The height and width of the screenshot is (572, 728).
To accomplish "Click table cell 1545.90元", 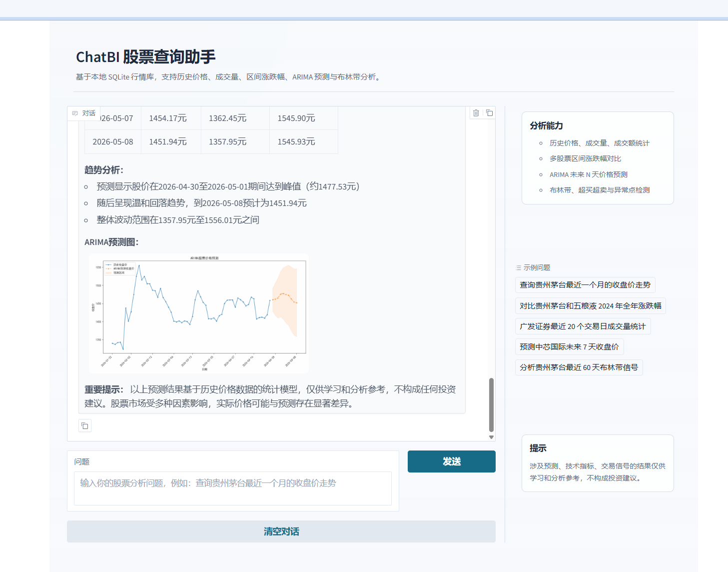I will (304, 118).
